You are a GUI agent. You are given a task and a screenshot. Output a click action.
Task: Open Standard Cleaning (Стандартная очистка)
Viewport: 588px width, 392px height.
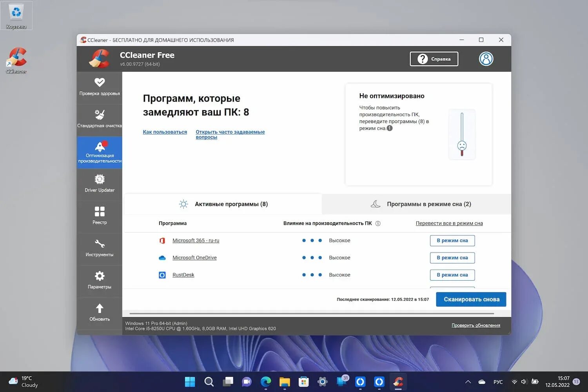(100, 120)
